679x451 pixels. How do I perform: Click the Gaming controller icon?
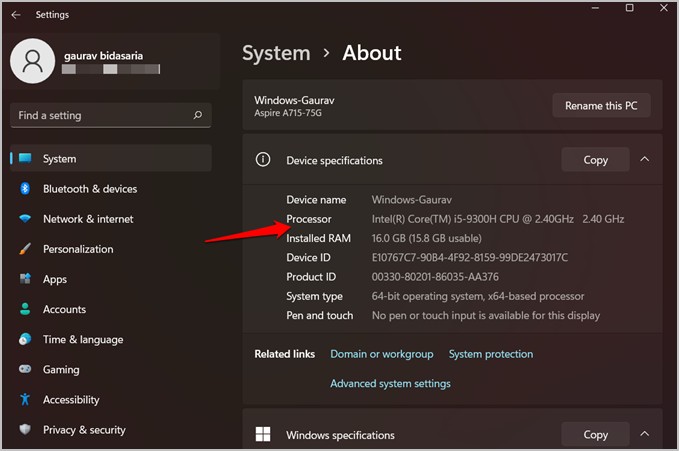pos(25,369)
